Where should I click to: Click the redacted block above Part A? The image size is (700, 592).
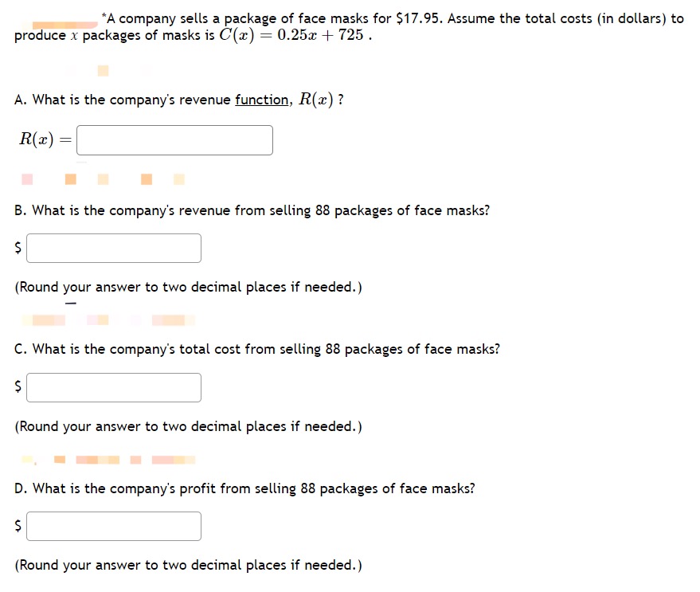(102, 70)
